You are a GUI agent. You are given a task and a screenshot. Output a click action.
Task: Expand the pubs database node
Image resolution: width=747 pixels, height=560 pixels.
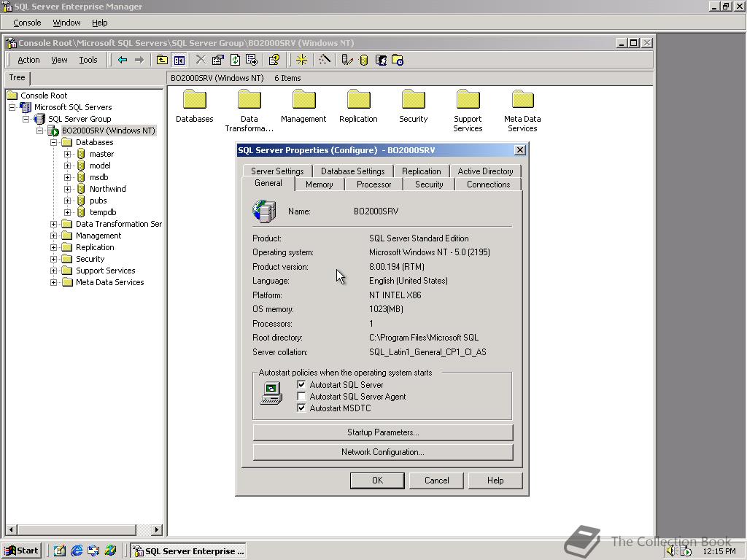click(x=67, y=201)
